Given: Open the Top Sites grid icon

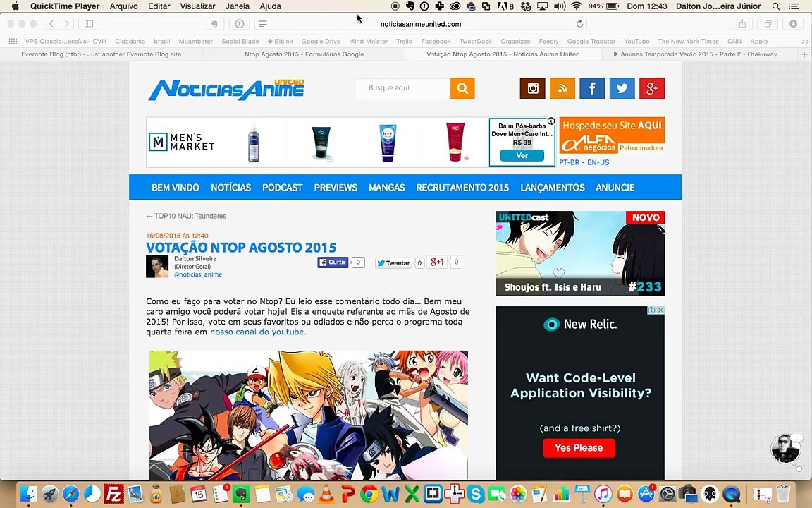Looking at the screenshot, I should (13, 42).
